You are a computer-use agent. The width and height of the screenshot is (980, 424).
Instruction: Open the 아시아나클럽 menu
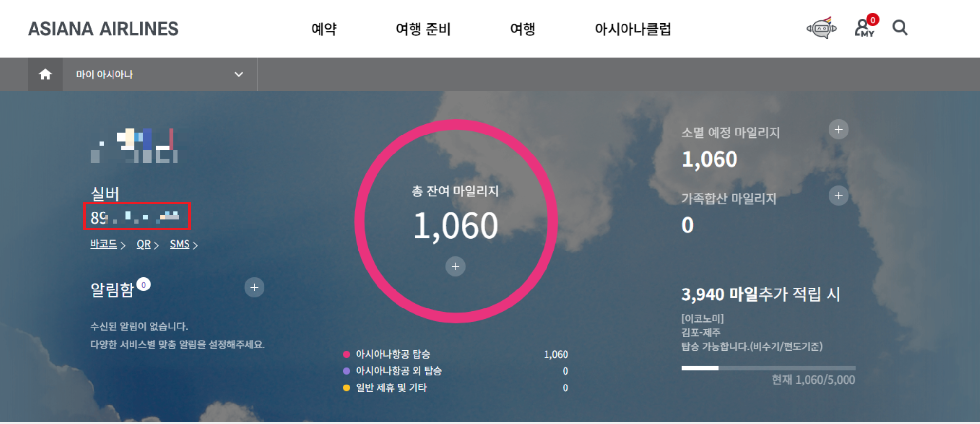[x=633, y=29]
